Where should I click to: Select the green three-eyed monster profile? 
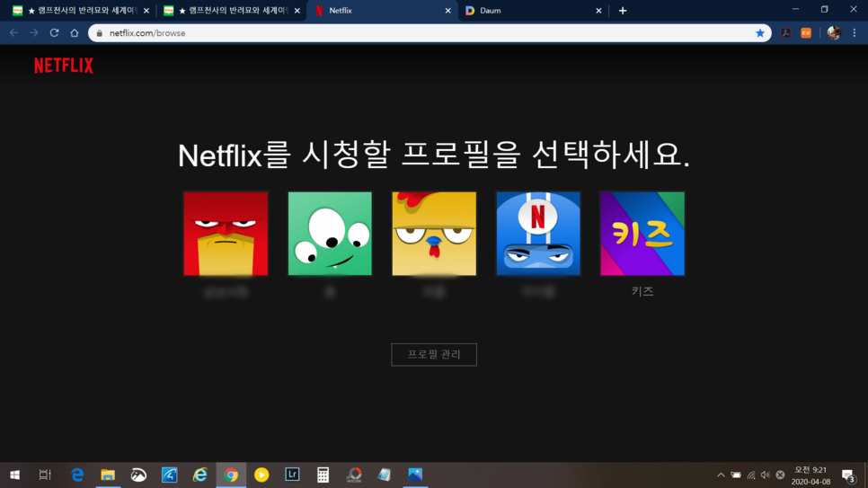pyautogui.click(x=330, y=234)
